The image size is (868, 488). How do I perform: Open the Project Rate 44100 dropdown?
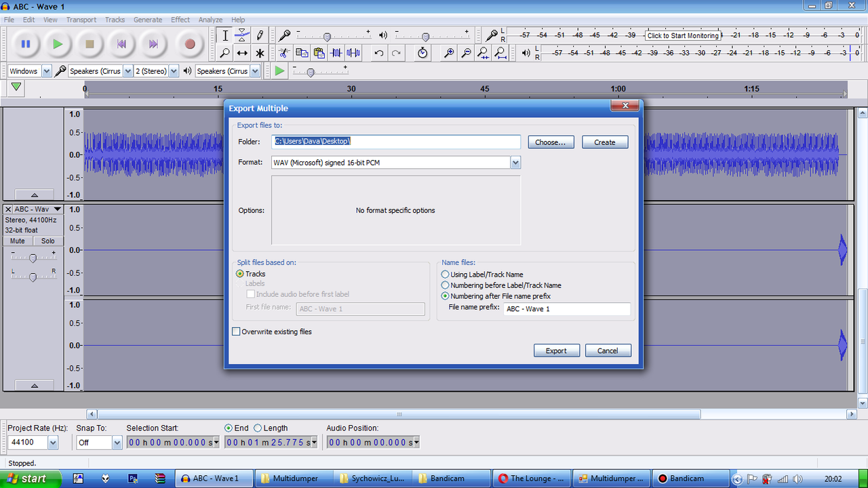(x=53, y=443)
